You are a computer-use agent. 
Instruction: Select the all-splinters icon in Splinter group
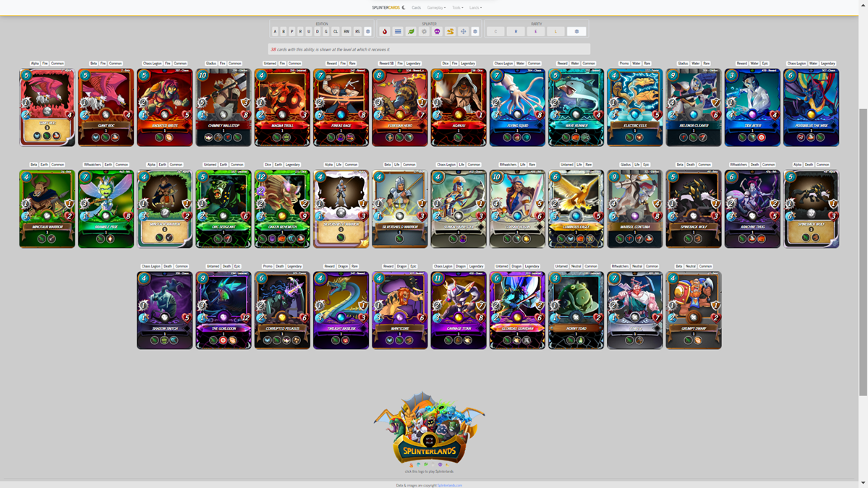[475, 32]
